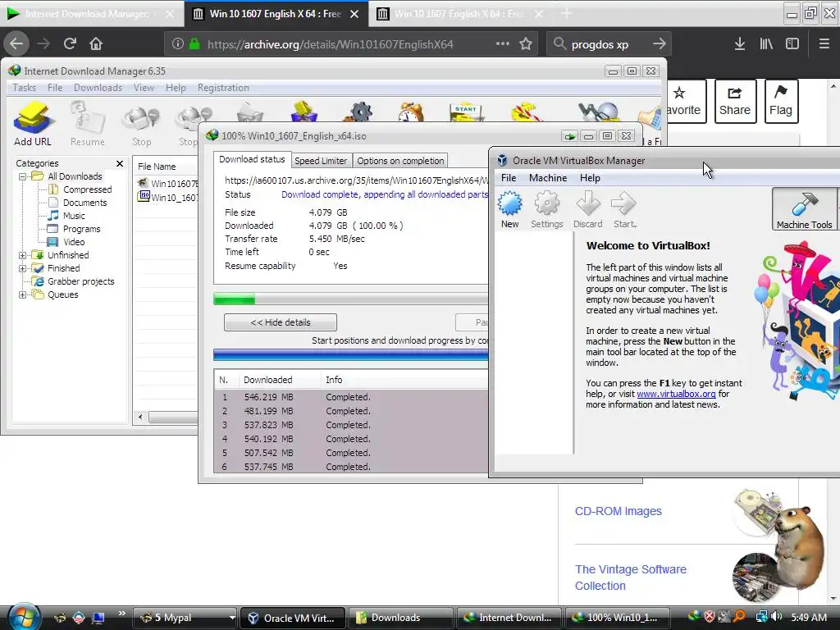
Task: Open Downloads taskbar button
Action: 400,618
